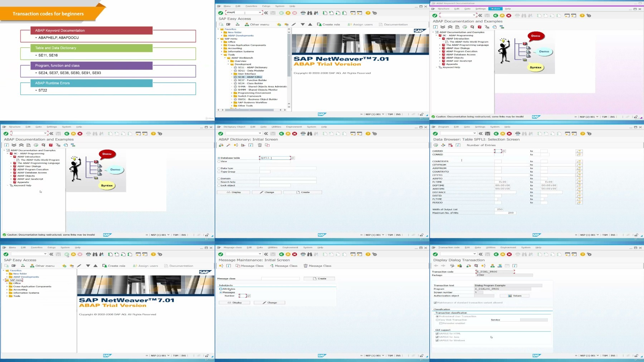Select the Lock object radio button
Image resolution: width=644 pixels, height=362 pixels.
tap(219, 185)
